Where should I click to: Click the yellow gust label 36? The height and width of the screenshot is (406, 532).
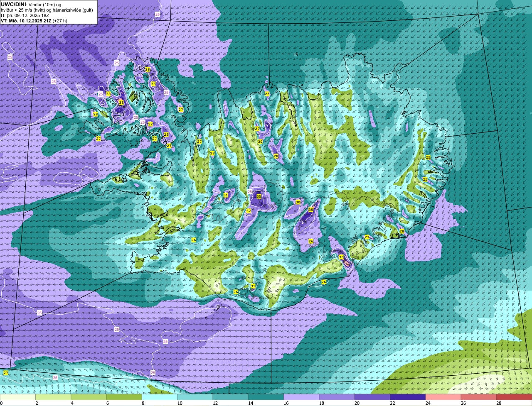pyautogui.click(x=341, y=257)
